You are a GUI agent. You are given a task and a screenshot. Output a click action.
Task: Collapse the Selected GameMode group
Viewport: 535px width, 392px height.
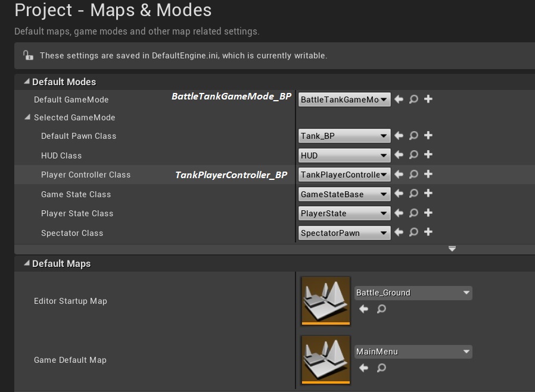(27, 117)
